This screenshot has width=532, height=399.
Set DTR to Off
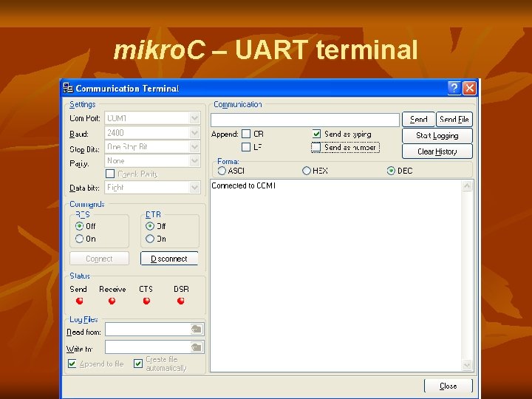click(150, 226)
